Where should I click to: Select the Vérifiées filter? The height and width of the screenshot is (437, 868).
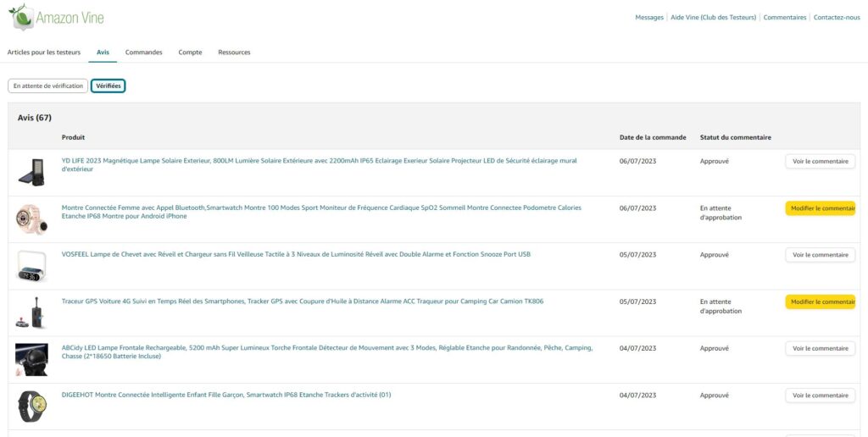(x=108, y=86)
